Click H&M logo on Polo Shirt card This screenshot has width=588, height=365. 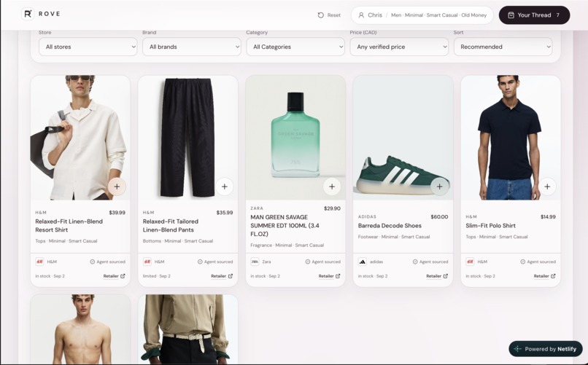tap(470, 262)
